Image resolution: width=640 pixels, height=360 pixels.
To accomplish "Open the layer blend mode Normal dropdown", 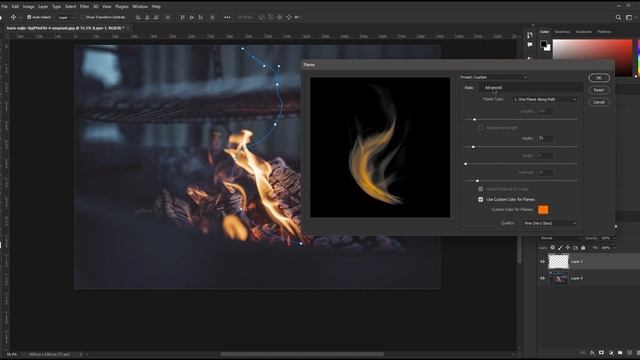I will click(560, 238).
